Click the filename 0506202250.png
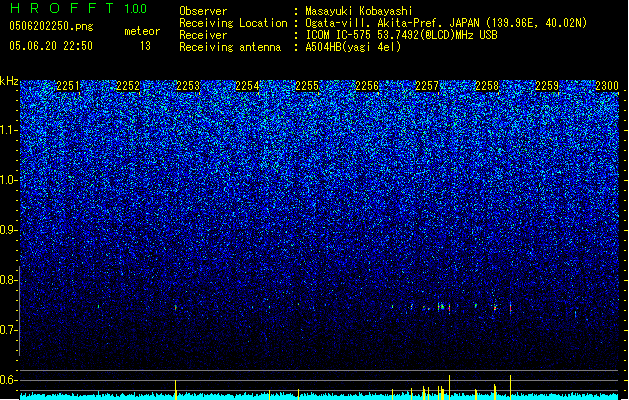The height and width of the screenshot is (400, 629). (51, 26)
